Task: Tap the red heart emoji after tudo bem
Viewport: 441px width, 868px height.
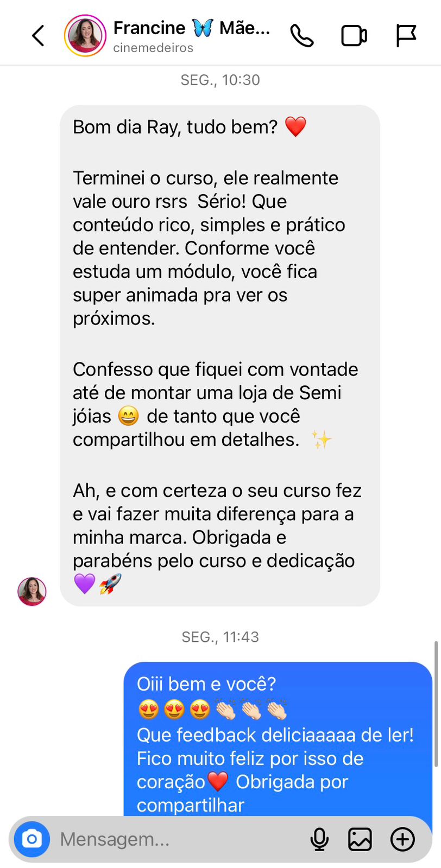Action: [x=295, y=127]
